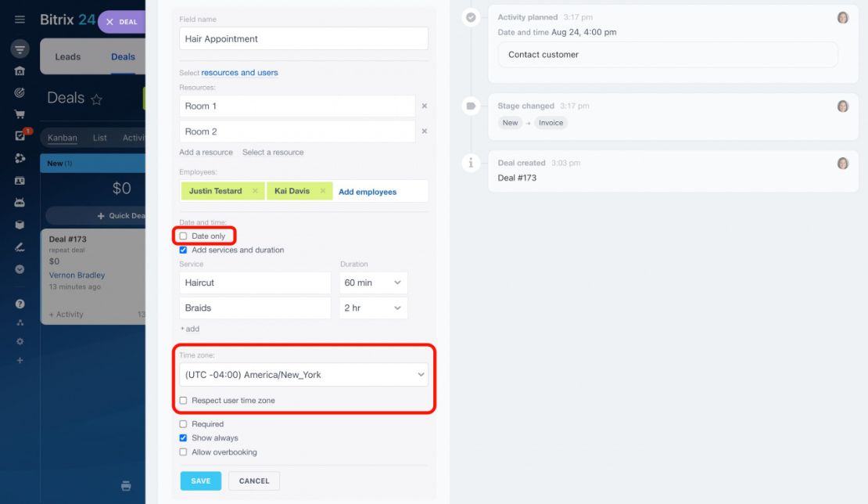Open the building icon in sidebar
The height and width of the screenshot is (504, 868).
tap(20, 71)
